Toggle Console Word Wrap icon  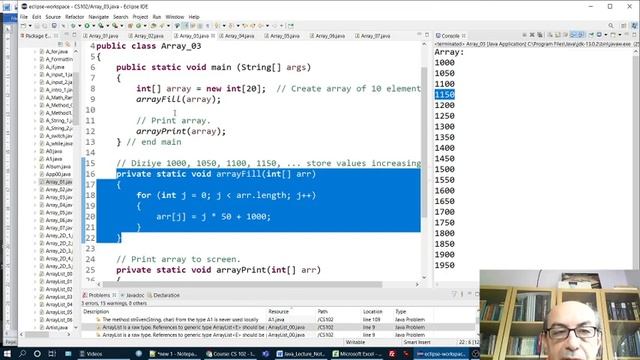565,35
